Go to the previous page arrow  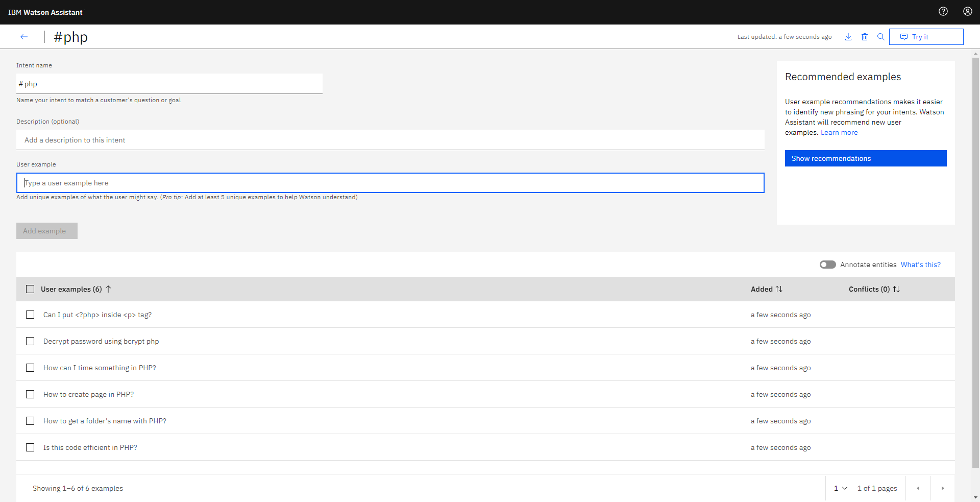pyautogui.click(x=918, y=488)
